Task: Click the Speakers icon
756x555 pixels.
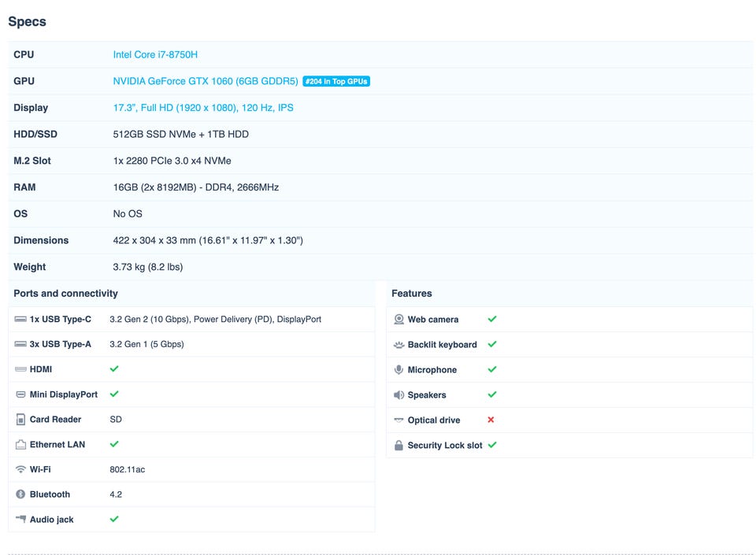Action: tap(398, 395)
